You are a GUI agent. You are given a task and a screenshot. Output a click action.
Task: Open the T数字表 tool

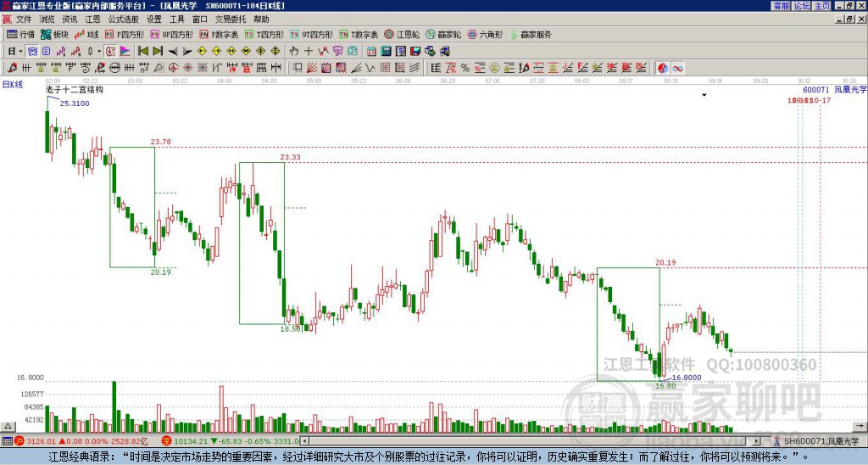(x=359, y=34)
